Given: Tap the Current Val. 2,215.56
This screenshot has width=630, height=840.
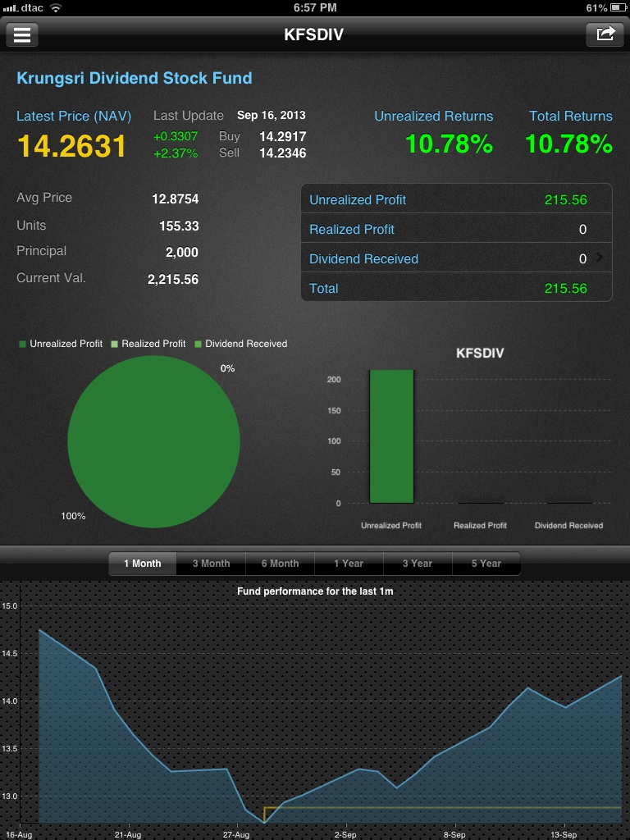Looking at the screenshot, I should tap(173, 279).
